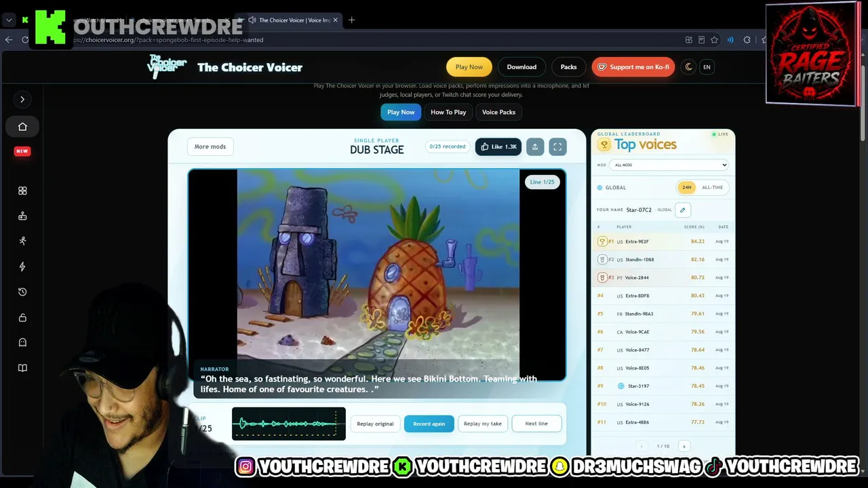The width and height of the screenshot is (868, 488).
Task: Select the 24H leaderboard toggle
Action: tap(687, 188)
